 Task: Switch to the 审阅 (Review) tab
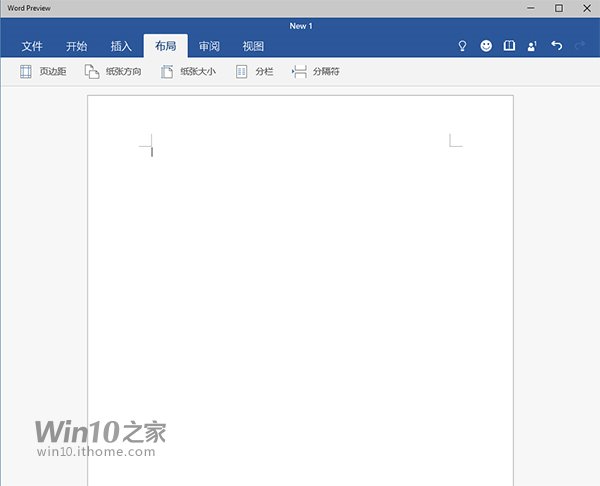tap(209, 46)
